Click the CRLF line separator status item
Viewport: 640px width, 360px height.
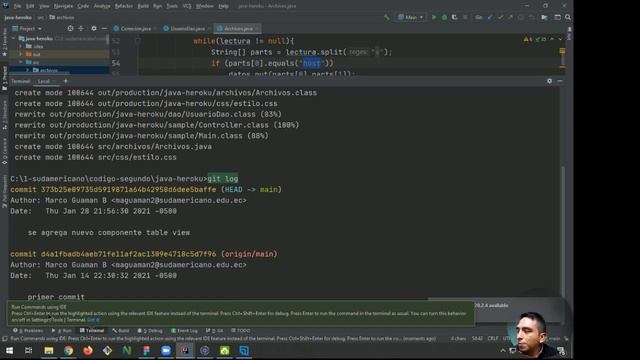point(493,338)
